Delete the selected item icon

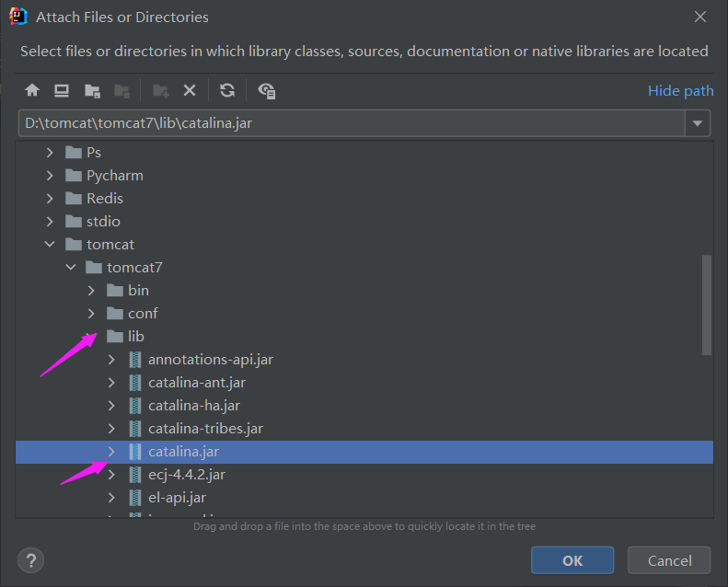(x=190, y=90)
